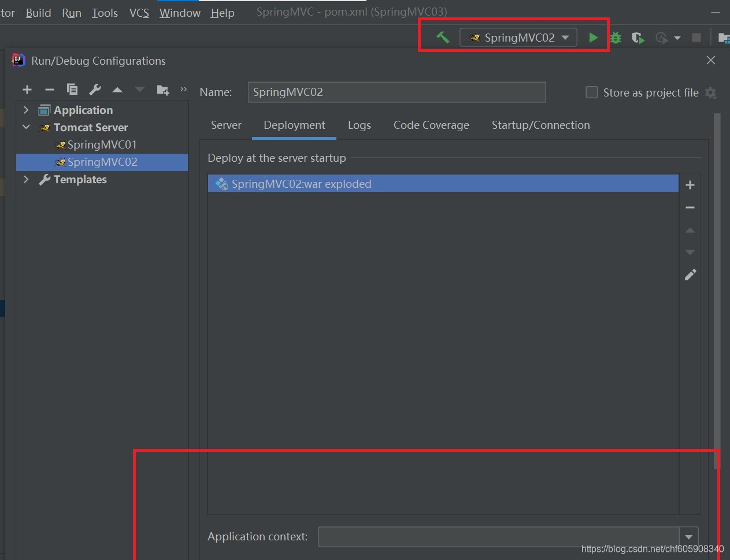Open the Tools menu
This screenshot has height=560, width=730.
coord(105,13)
